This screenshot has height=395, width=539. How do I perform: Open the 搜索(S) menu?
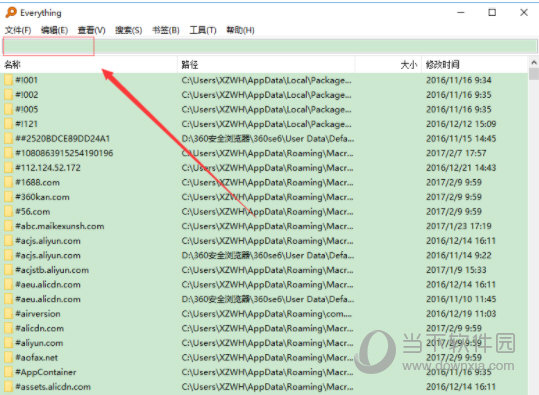click(x=129, y=30)
